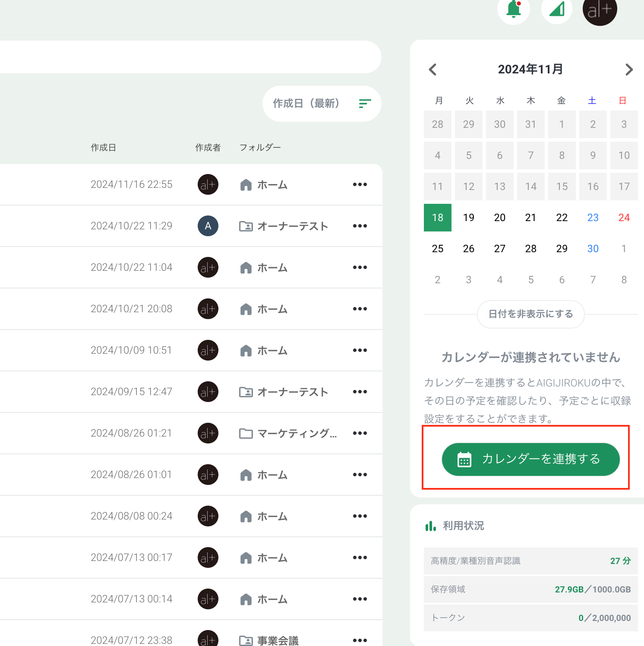The width and height of the screenshot is (644, 646).
Task: Select November 15 in calendar
Action: click(562, 187)
